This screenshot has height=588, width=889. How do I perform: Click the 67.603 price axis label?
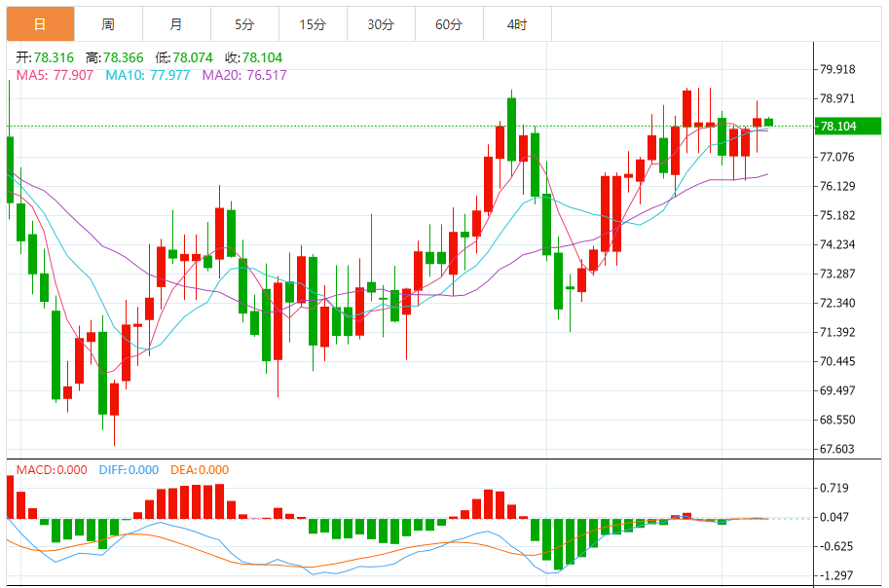pos(837,449)
